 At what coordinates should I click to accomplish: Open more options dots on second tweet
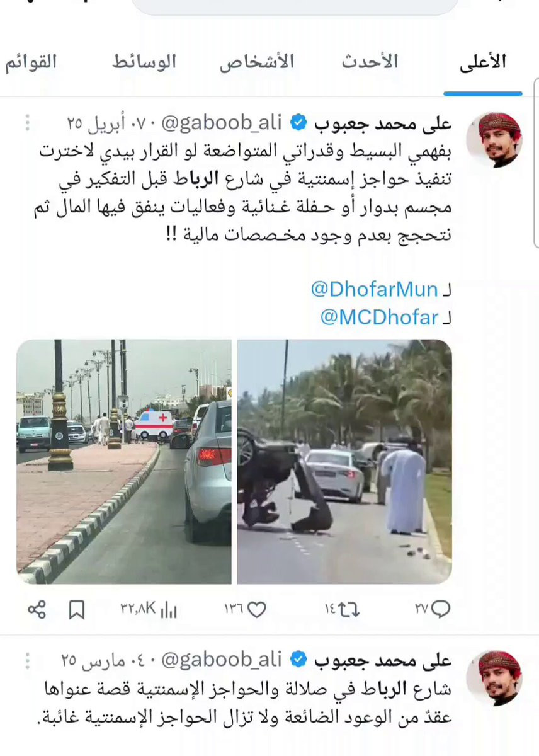coord(27,660)
